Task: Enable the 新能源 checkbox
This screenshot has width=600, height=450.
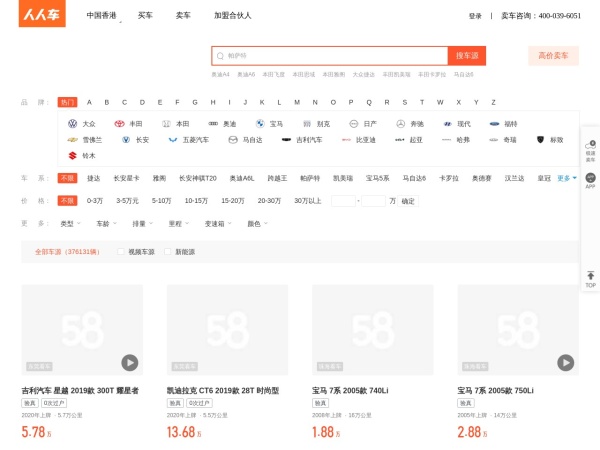Action: pos(167,251)
